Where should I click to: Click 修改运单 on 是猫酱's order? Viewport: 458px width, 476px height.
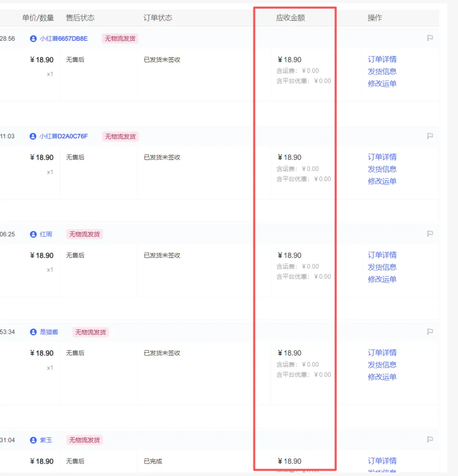pos(382,377)
